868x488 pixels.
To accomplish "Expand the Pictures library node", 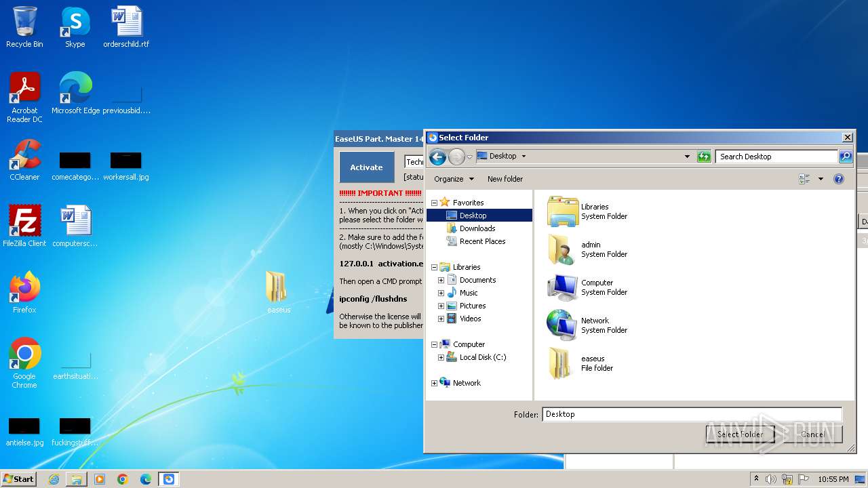I will tap(441, 306).
